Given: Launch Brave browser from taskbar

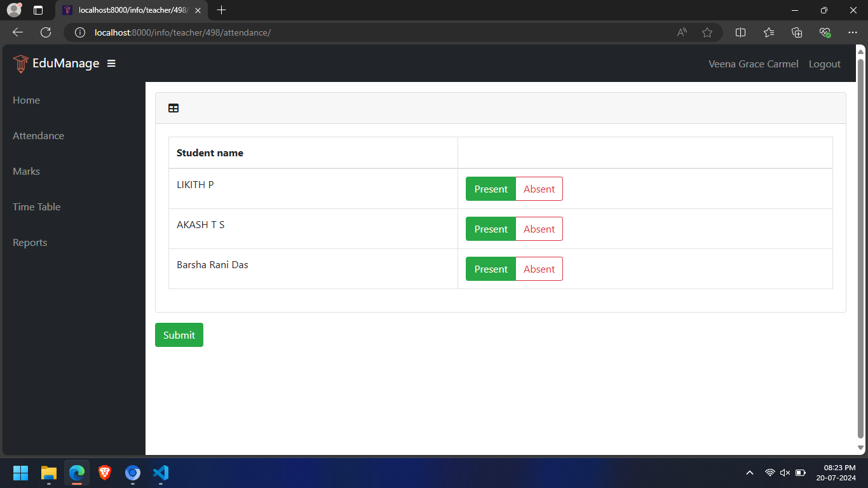Looking at the screenshot, I should tap(105, 473).
